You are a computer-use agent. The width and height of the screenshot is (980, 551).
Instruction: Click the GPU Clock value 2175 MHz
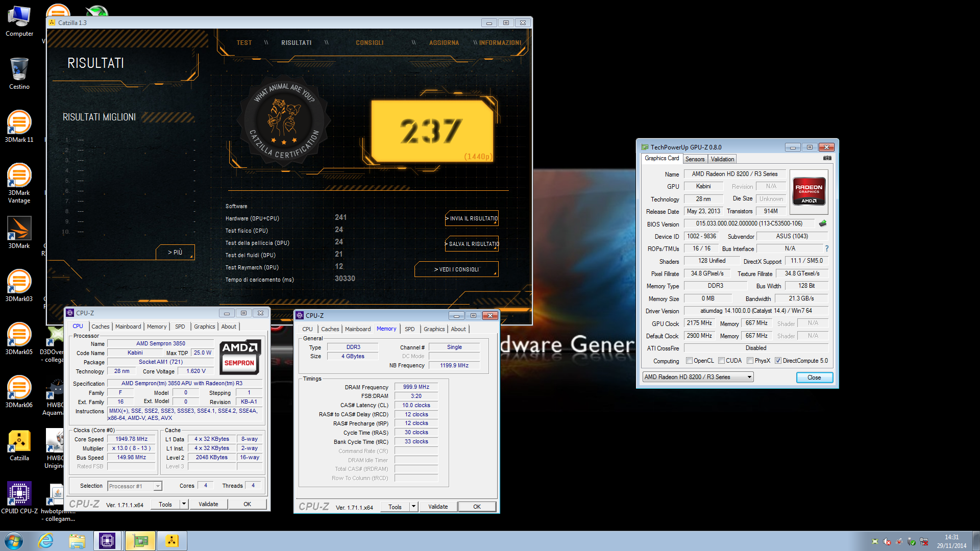point(699,323)
